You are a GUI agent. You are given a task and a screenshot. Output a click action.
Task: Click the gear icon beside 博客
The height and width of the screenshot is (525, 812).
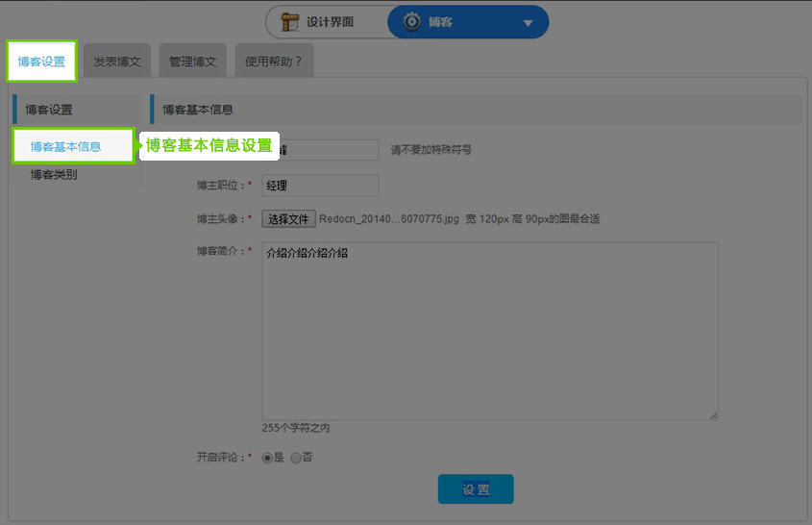pyautogui.click(x=412, y=22)
